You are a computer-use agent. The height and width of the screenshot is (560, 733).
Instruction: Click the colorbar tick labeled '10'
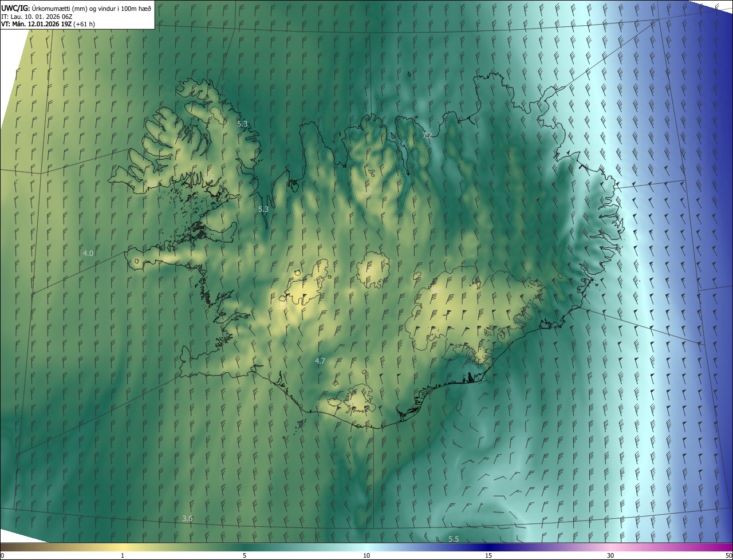pos(366,555)
